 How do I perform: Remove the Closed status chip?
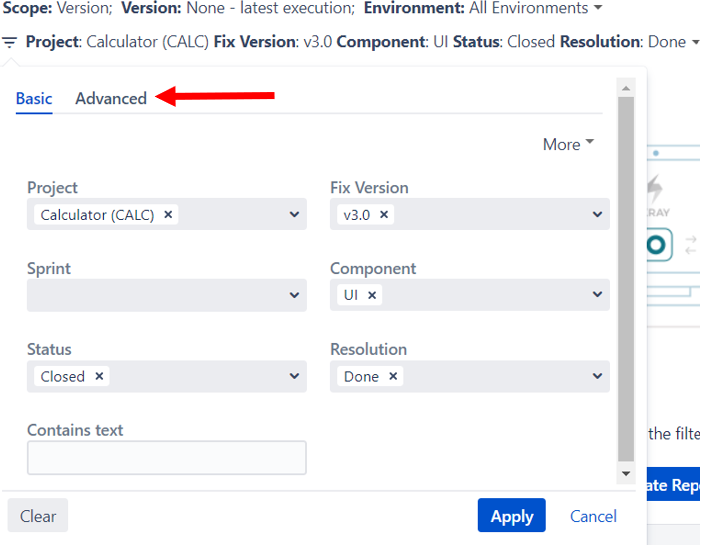[99, 376]
